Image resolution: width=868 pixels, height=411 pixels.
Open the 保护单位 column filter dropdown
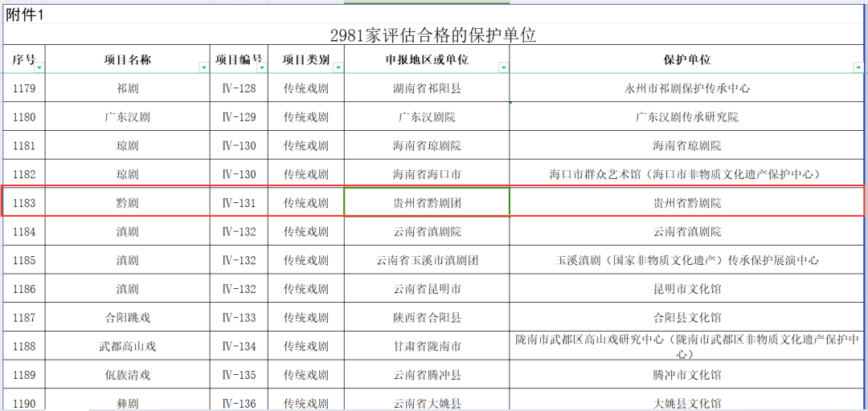858,68
